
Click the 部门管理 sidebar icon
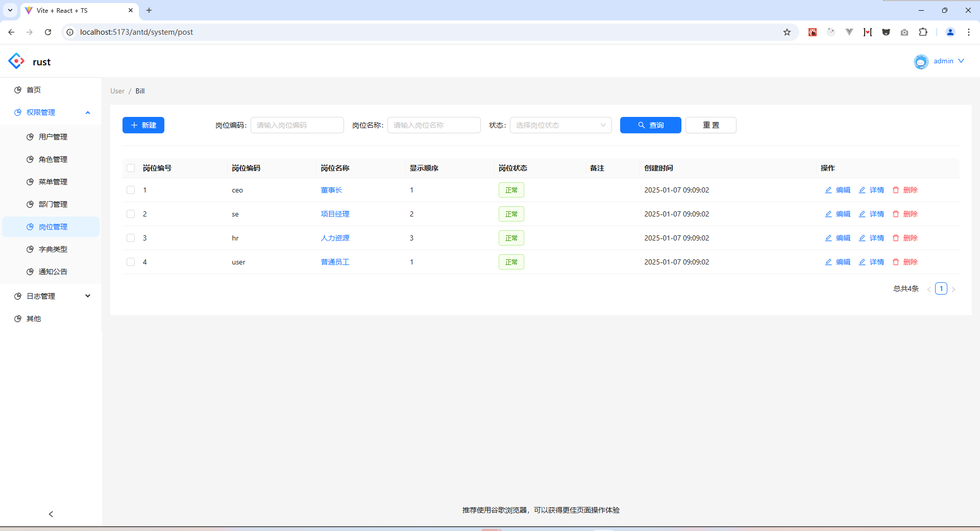pos(30,204)
